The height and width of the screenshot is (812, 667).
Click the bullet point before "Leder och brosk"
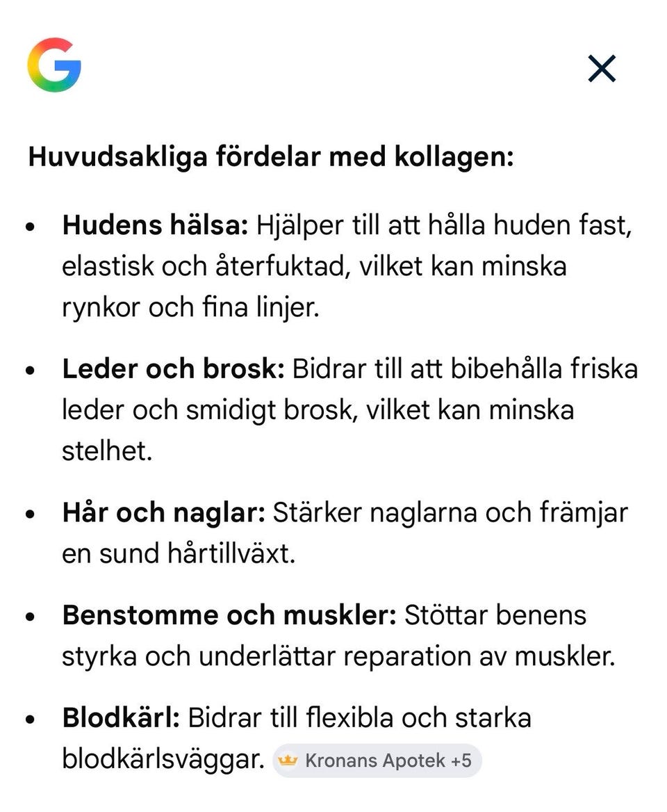tap(29, 371)
